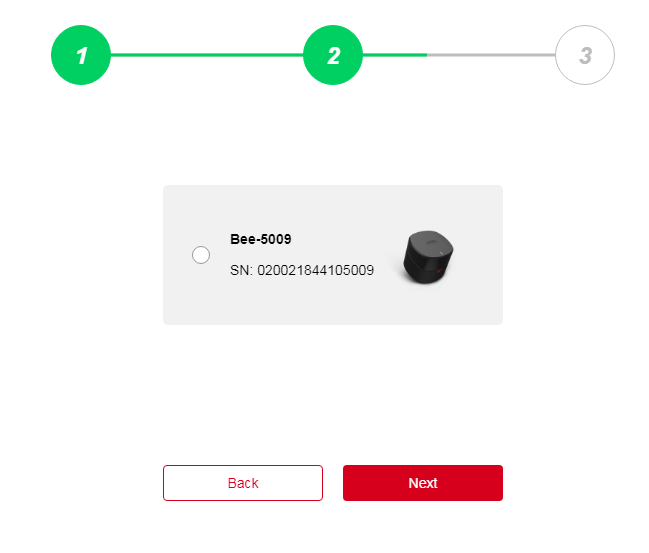Click the gray progress line before step 3
Image resolution: width=649 pixels, height=553 pixels.
[x=491, y=55]
